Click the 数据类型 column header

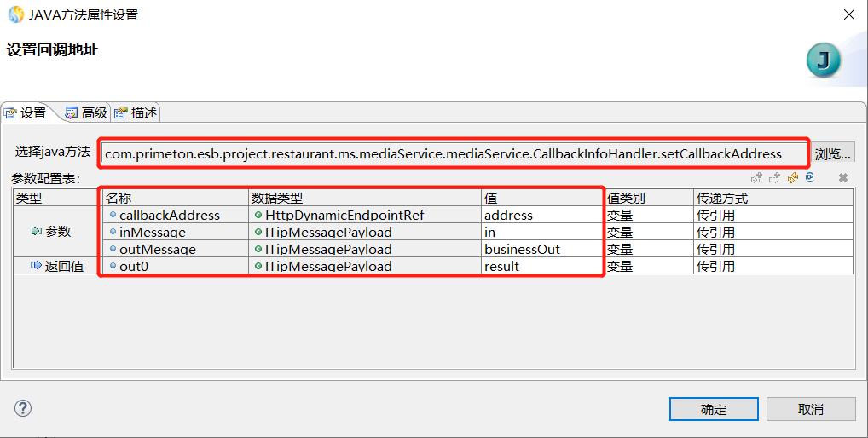(x=364, y=198)
